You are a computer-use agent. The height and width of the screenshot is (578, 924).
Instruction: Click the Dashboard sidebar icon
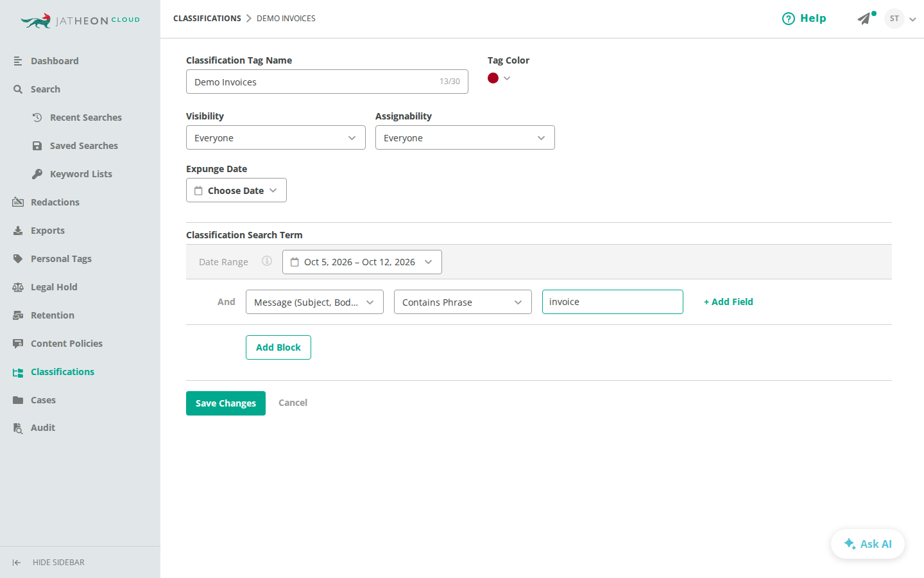(x=18, y=61)
